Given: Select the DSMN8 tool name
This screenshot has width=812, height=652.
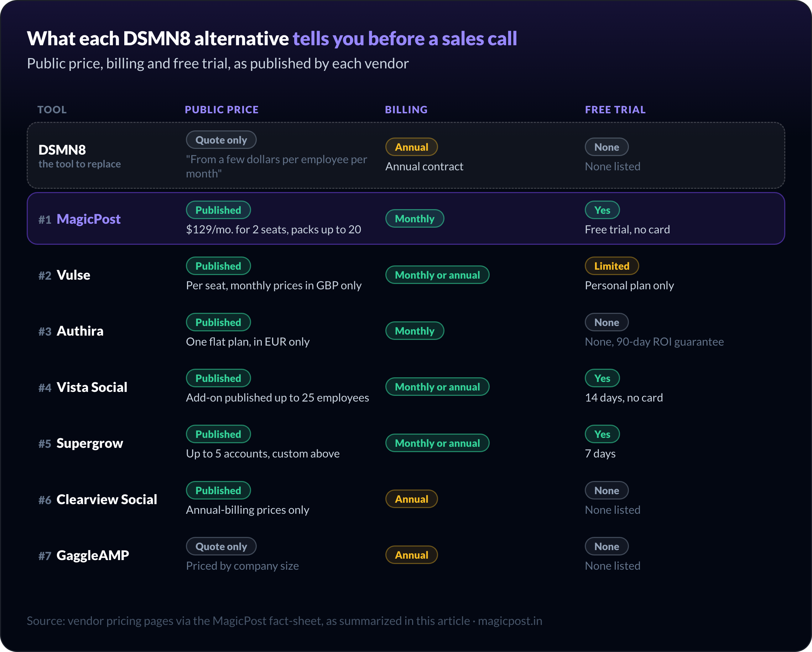Looking at the screenshot, I should [62, 150].
